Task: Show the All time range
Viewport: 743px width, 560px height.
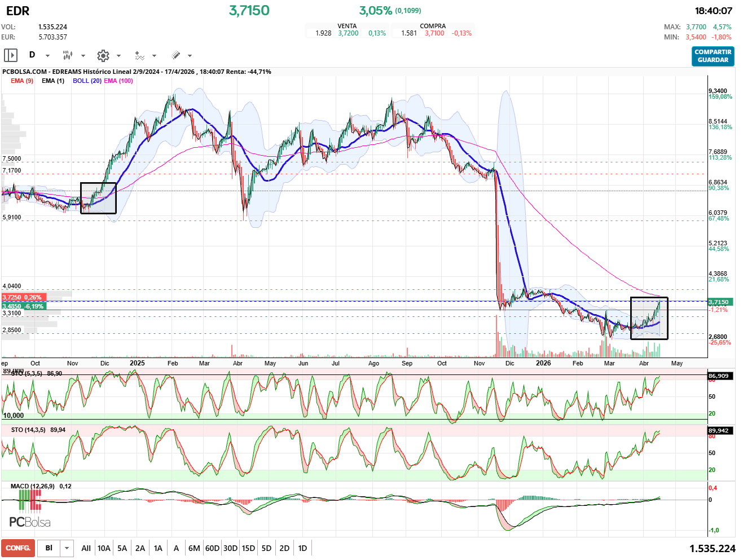Action: click(x=86, y=548)
